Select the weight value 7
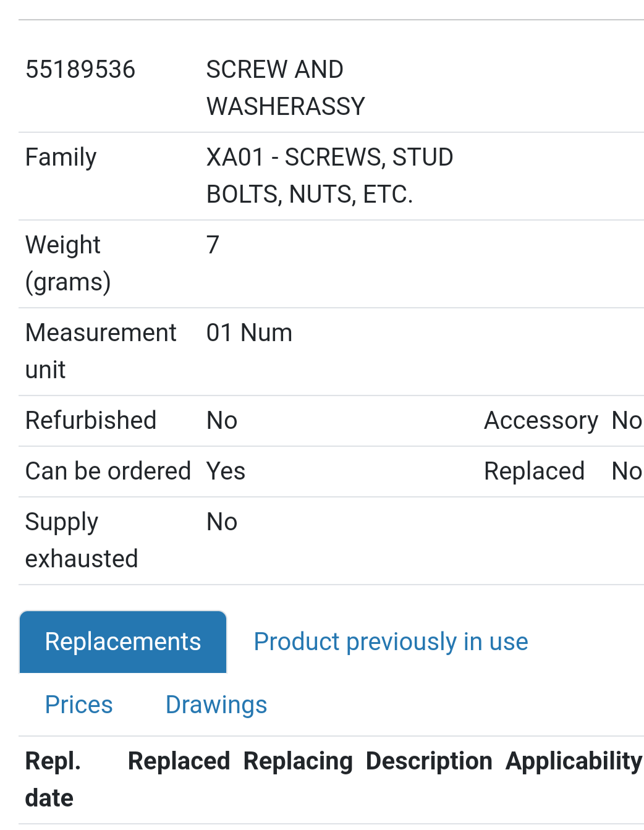The width and height of the screenshot is (644, 830). (x=213, y=245)
